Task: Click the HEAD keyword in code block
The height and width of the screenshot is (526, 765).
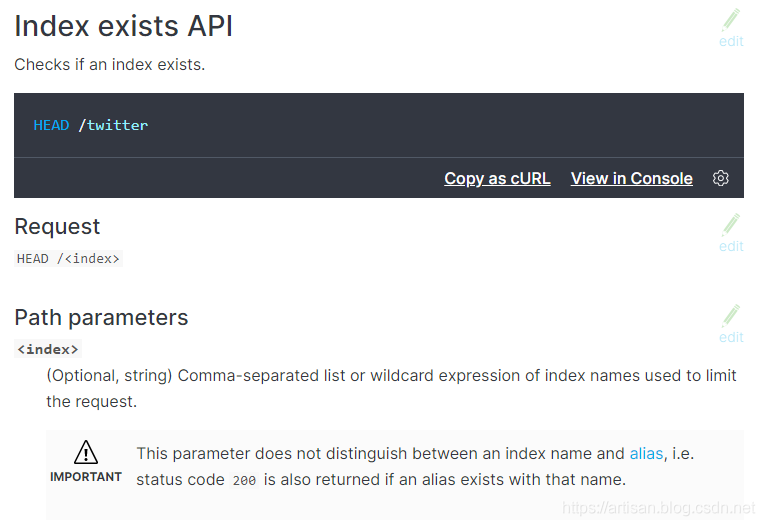Action: point(51,125)
